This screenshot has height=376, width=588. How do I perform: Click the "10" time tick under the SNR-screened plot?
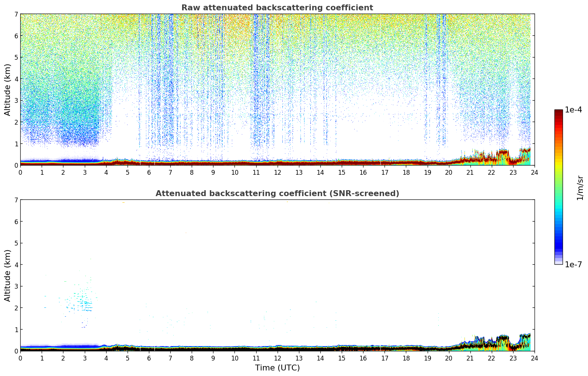pyautogui.click(x=234, y=358)
